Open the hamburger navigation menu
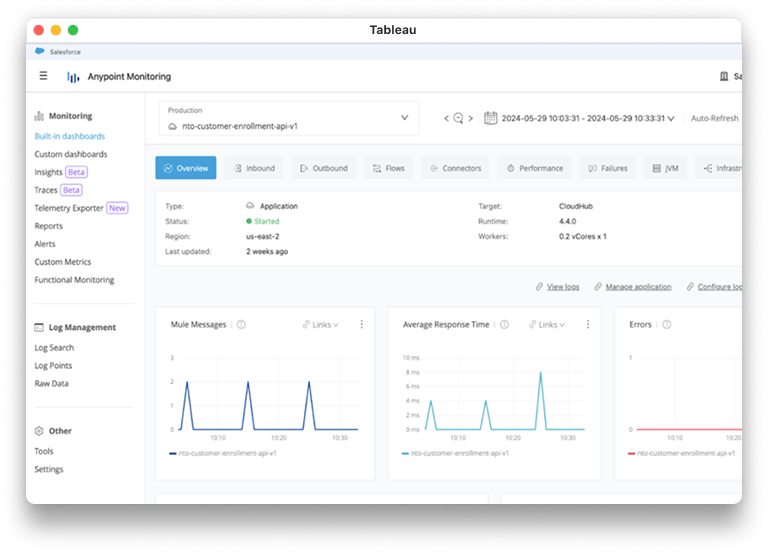Image resolution: width=768 pixels, height=552 pixels. point(44,76)
